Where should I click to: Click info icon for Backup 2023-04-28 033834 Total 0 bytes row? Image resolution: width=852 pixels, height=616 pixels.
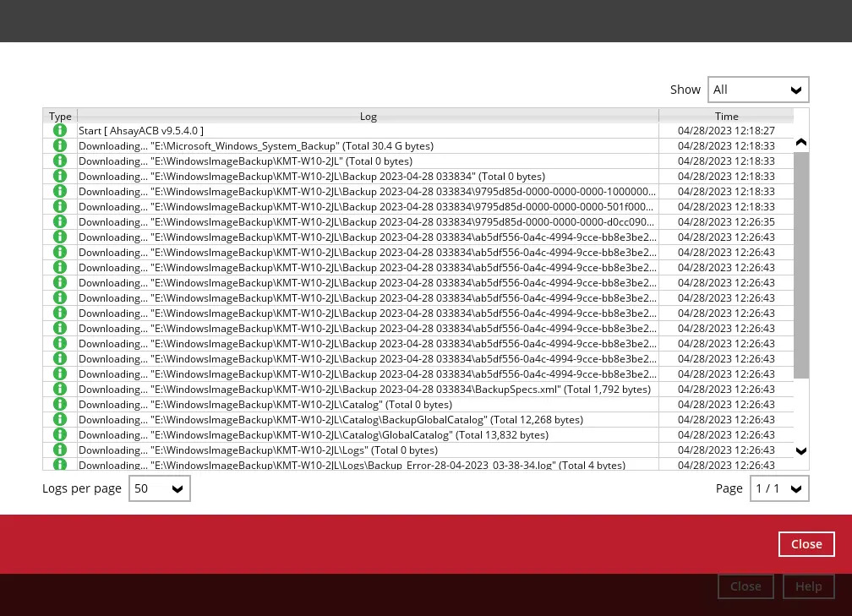[60, 177]
